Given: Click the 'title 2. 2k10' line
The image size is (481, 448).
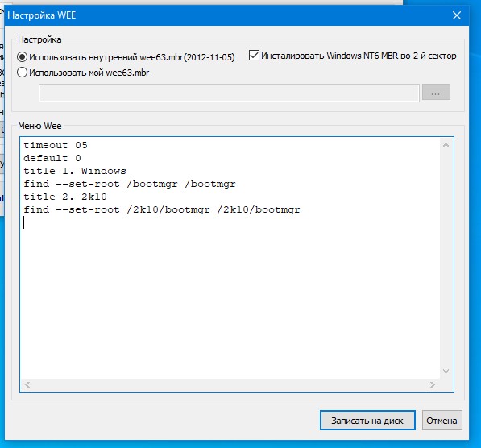Looking at the screenshot, I should 65,197.
